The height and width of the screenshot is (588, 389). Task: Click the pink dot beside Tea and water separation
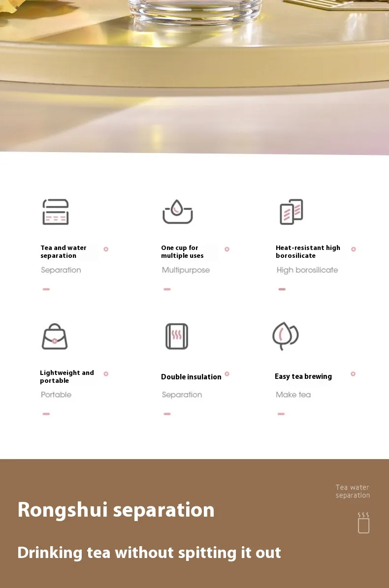pos(106,249)
